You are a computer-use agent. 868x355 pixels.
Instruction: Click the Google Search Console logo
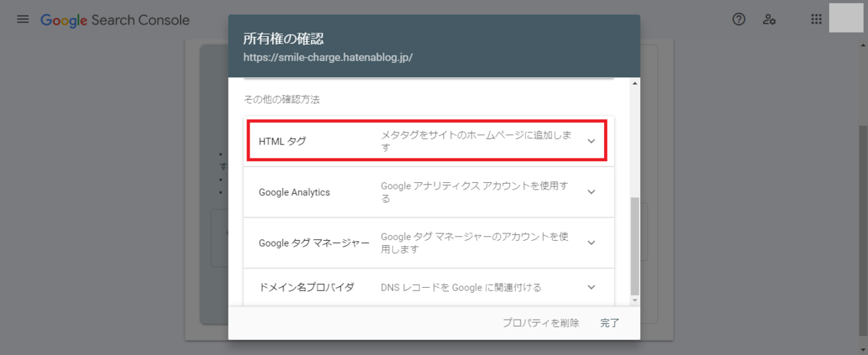pos(115,20)
